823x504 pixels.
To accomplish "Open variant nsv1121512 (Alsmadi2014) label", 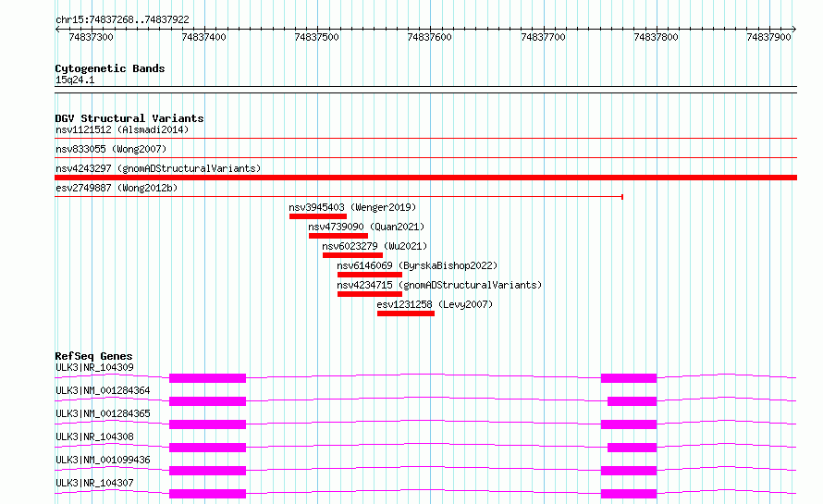I will [x=122, y=129].
